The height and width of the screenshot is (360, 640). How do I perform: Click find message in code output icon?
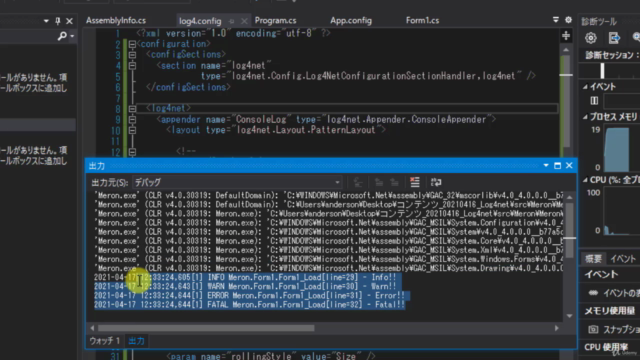pyautogui.click(x=358, y=182)
